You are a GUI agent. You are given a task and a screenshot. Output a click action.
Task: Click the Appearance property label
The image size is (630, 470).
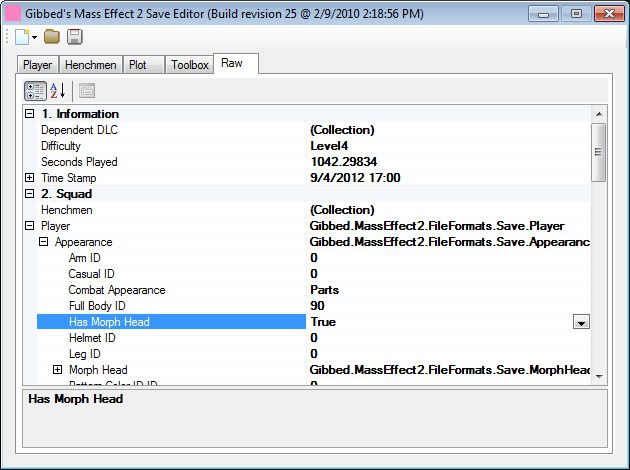84,242
